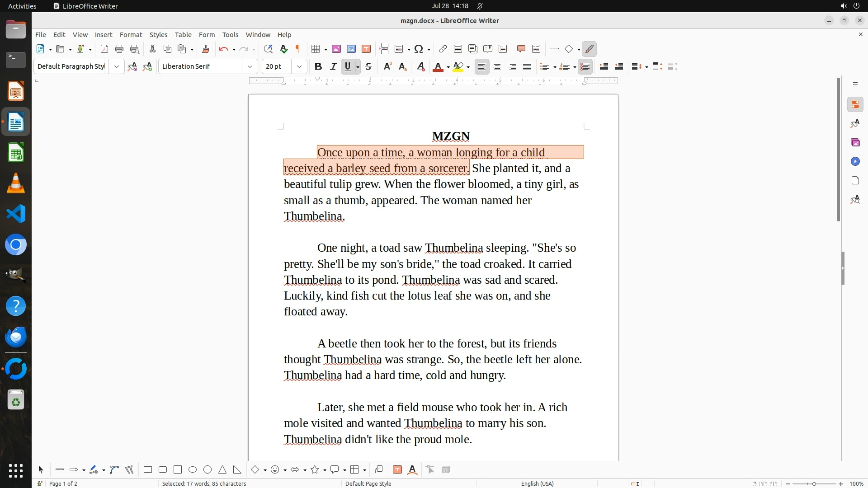Toggle formatting marks (pilcrow) display
The width and height of the screenshot is (868, 488).
click(298, 49)
